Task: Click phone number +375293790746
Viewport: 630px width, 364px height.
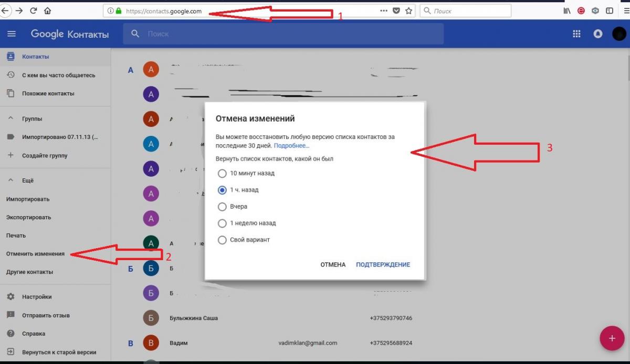Action: (391, 318)
